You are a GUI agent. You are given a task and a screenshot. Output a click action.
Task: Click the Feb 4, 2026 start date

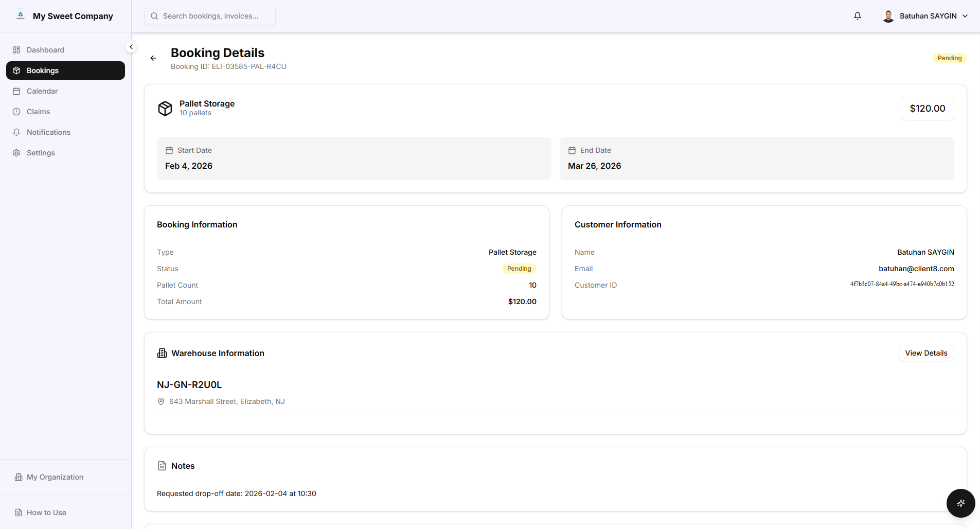click(x=189, y=166)
